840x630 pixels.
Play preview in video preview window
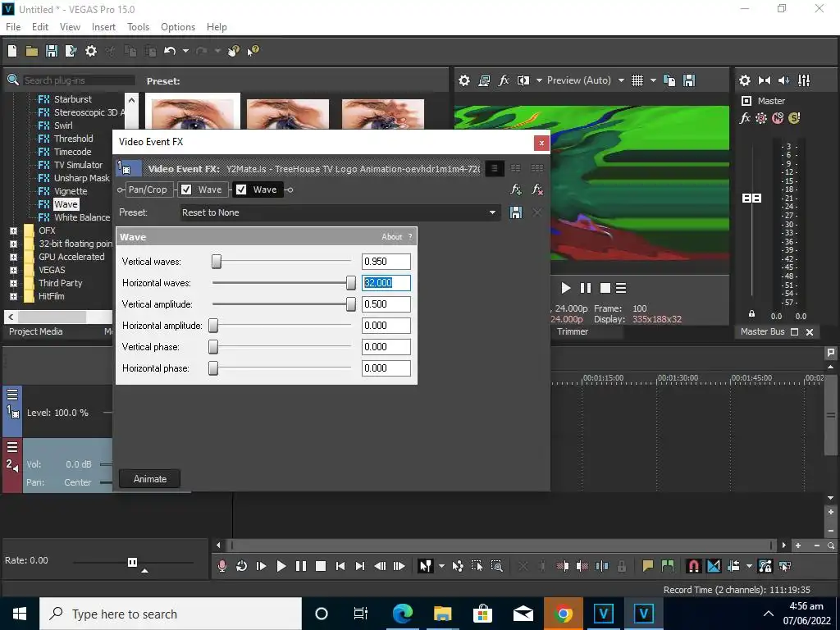point(566,288)
